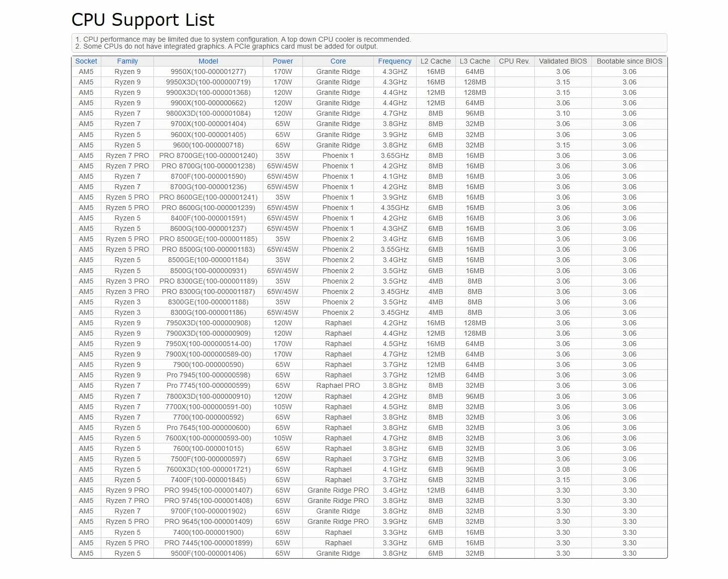Sort CPUs by Frequency header
Viewport: 728px width, 579px height.
(x=395, y=61)
